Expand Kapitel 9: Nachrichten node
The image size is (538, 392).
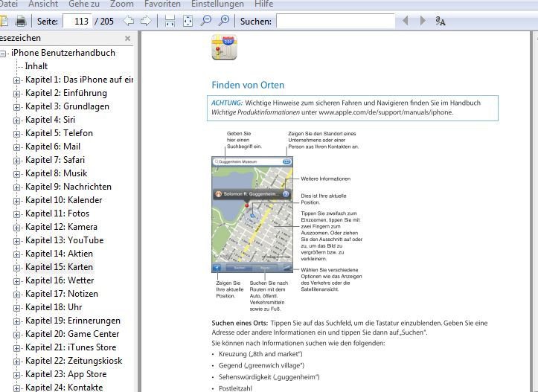click(16, 187)
